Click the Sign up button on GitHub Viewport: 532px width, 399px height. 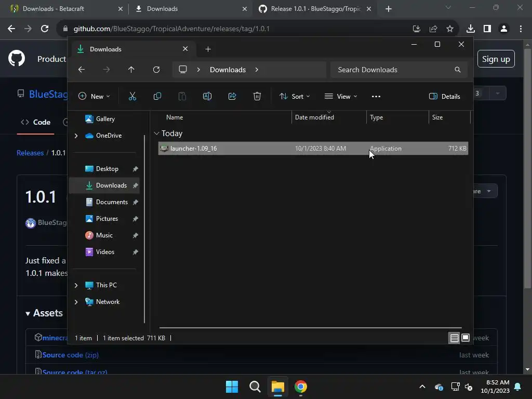point(496,59)
